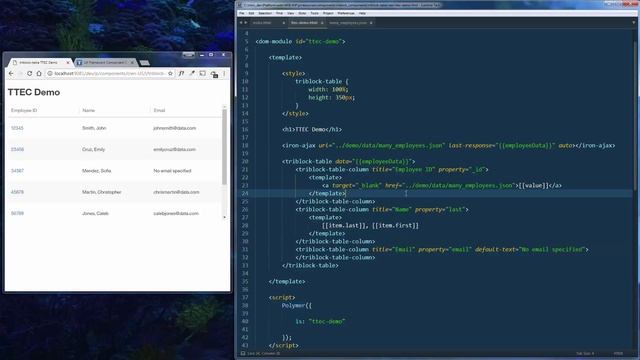Open employee ID 34567 link
Screen dimensions: 640x360
17,171
